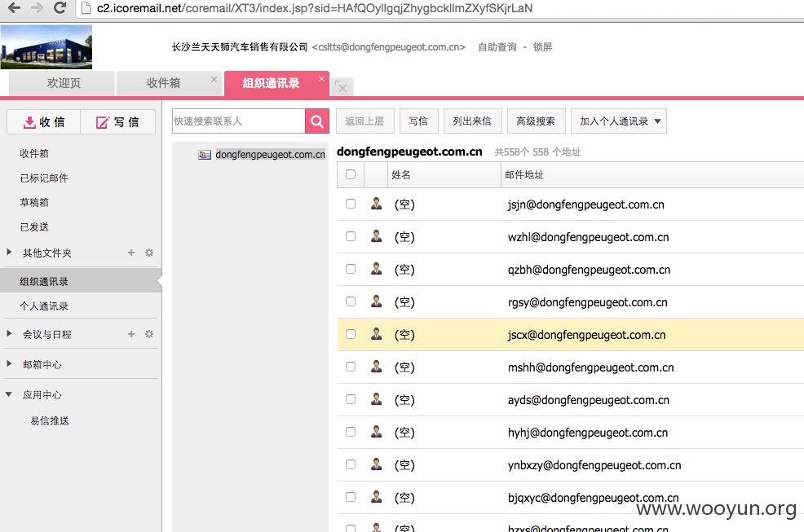Check the box for rgsy@dongfengpeugeot.com.cn
Image resolution: width=804 pixels, height=532 pixels.
pos(351,301)
